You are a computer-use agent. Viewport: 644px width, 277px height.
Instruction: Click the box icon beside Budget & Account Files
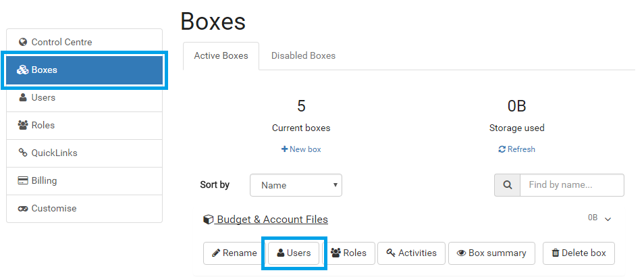click(x=208, y=220)
